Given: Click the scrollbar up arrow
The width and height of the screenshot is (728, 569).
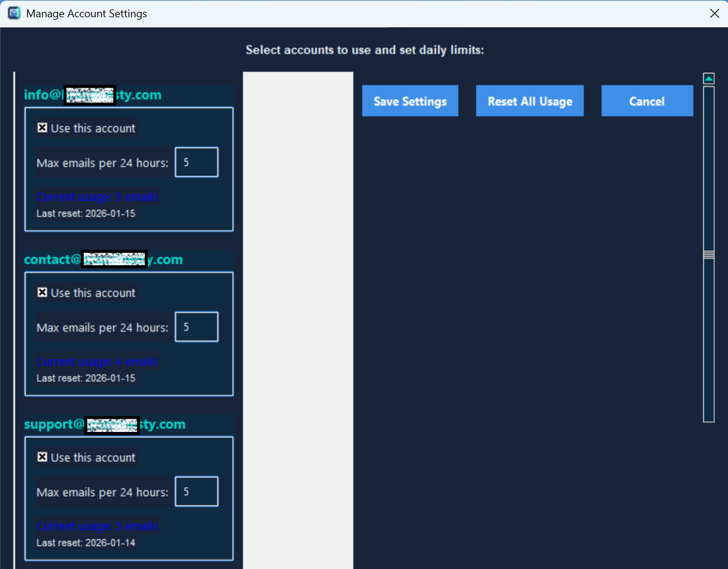Looking at the screenshot, I should pos(708,78).
